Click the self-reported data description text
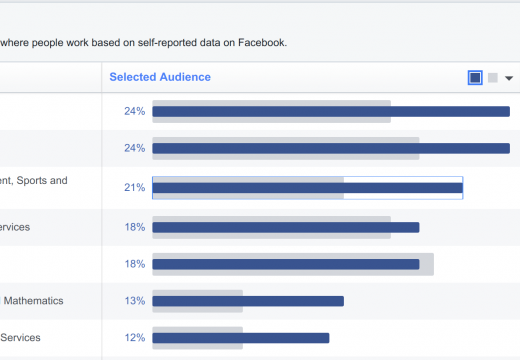 pyautogui.click(x=143, y=43)
